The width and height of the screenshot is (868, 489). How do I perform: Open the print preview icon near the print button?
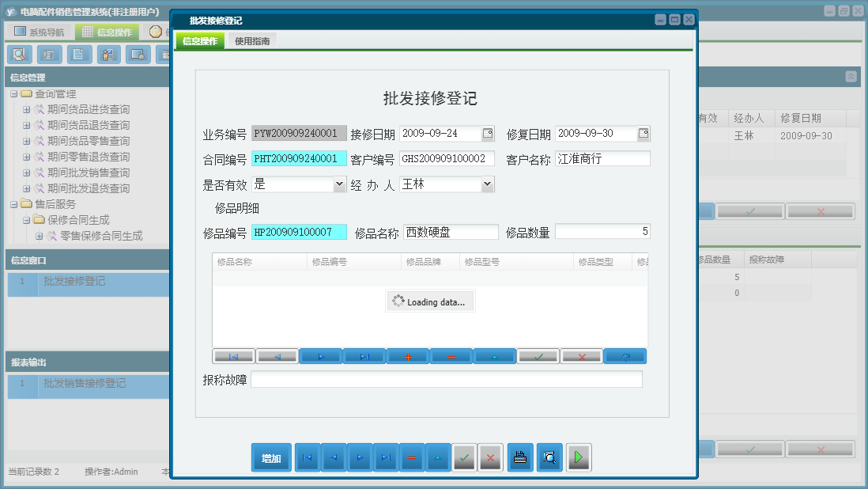[549, 457]
